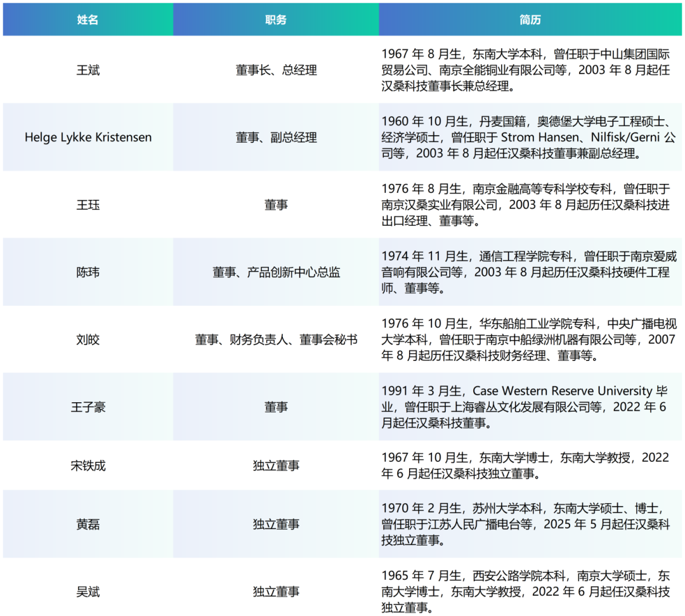
Task: Click the position 董事、产品创新中心总监
Action: coord(276,272)
